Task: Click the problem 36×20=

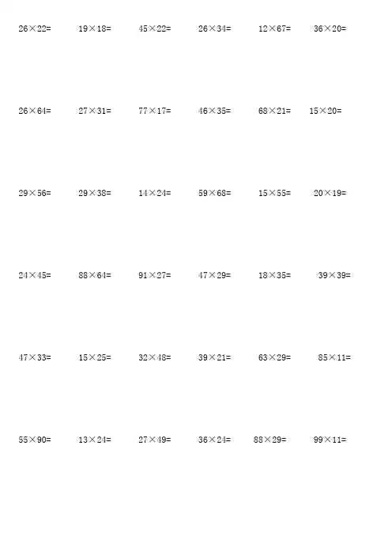Action: (x=330, y=28)
